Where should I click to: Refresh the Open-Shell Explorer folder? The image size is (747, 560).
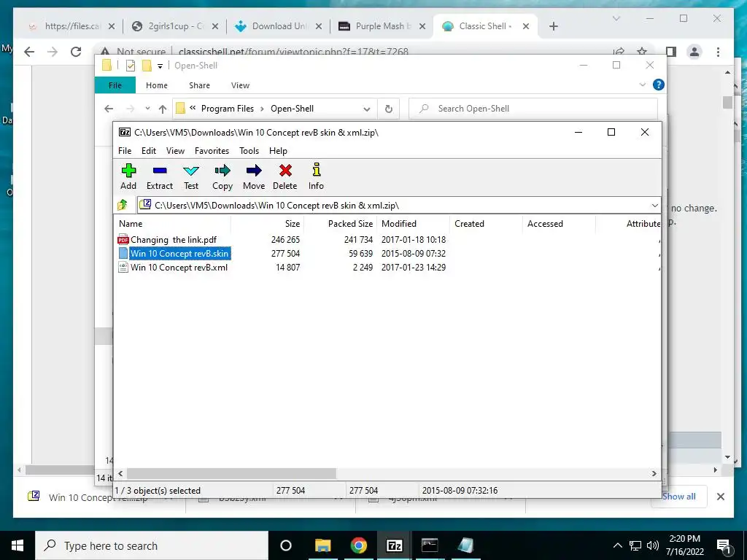(389, 109)
